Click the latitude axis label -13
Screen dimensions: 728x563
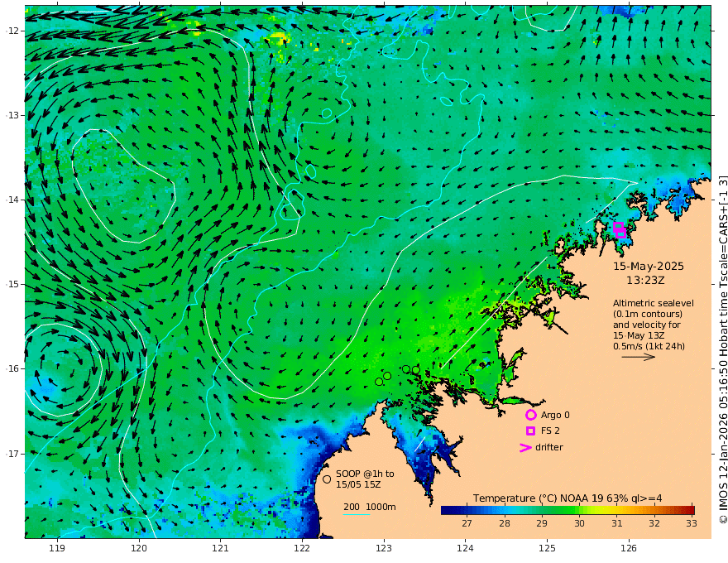coord(12,115)
